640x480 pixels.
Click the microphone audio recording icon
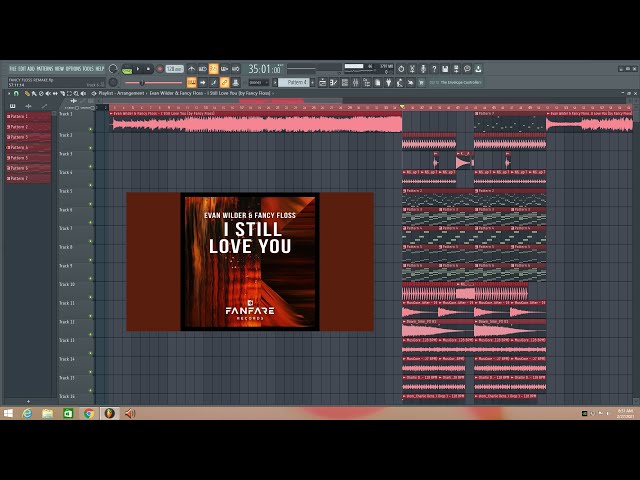click(x=423, y=69)
